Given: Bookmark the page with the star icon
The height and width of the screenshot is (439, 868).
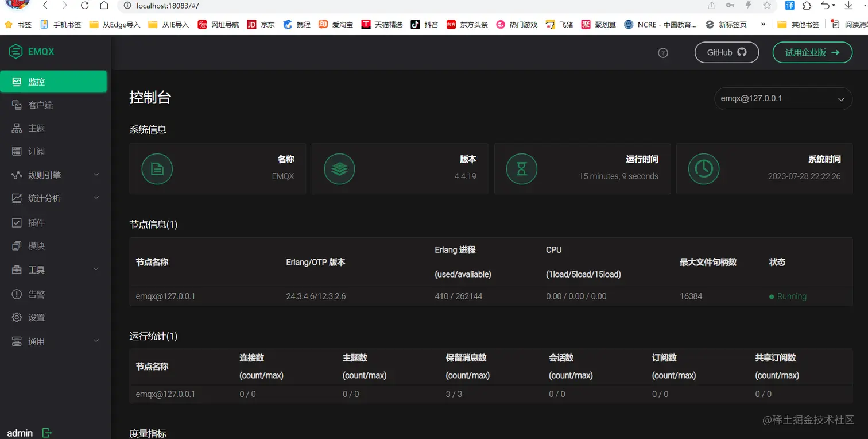Looking at the screenshot, I should point(767,5).
